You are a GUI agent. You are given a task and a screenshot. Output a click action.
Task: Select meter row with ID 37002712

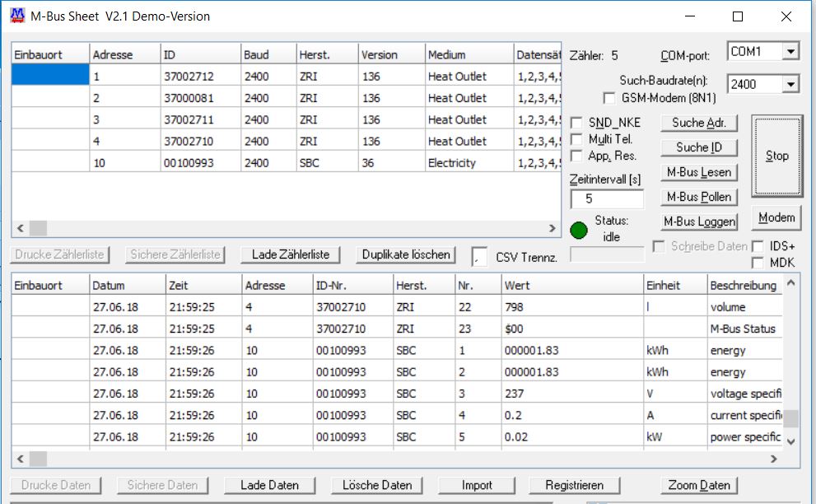pos(287,77)
